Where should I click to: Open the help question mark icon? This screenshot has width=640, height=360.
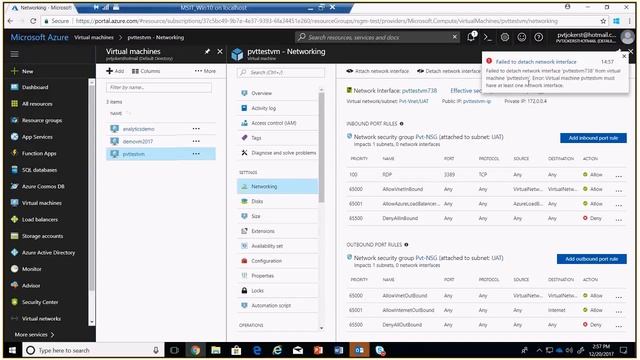pos(539,37)
